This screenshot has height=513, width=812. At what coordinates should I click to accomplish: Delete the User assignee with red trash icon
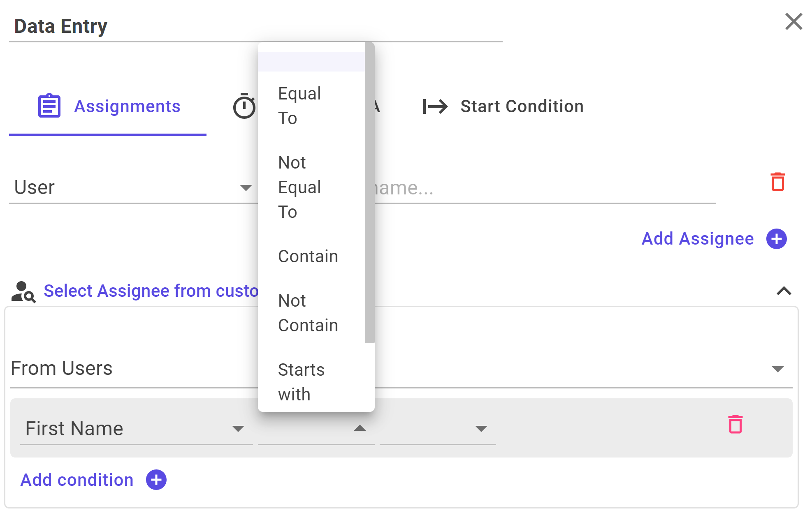coord(777,182)
